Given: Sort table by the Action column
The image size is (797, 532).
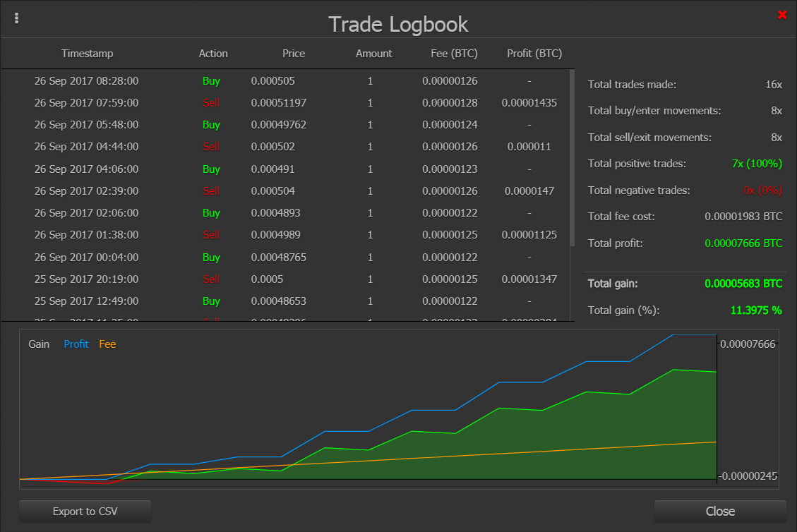Looking at the screenshot, I should coord(213,53).
